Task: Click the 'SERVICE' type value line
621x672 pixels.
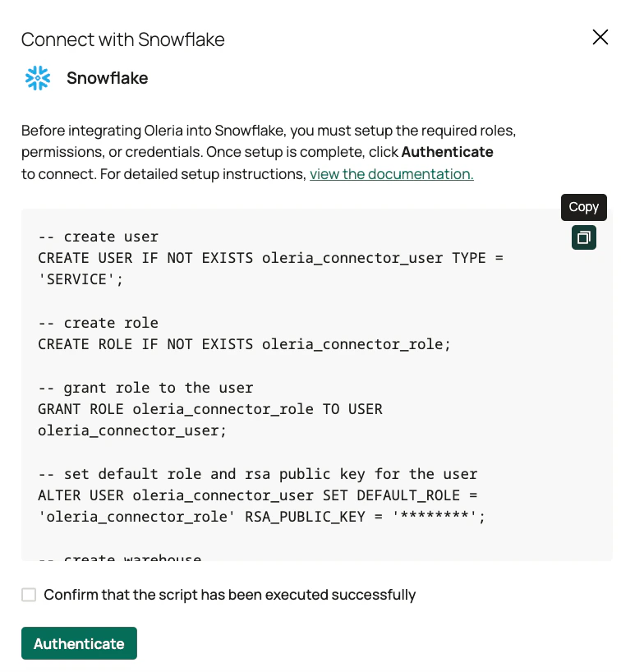Action: click(x=80, y=279)
